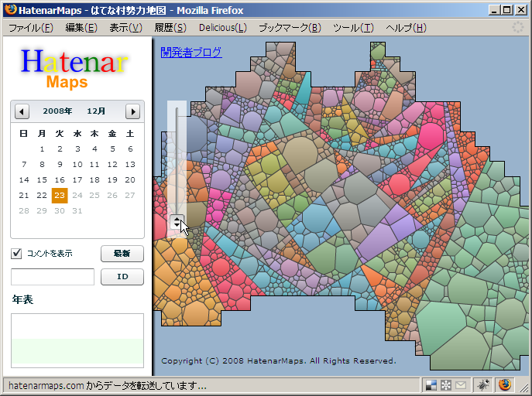Maximize the Firefox window
Screen dimensions: 532x396
pos(507,10)
